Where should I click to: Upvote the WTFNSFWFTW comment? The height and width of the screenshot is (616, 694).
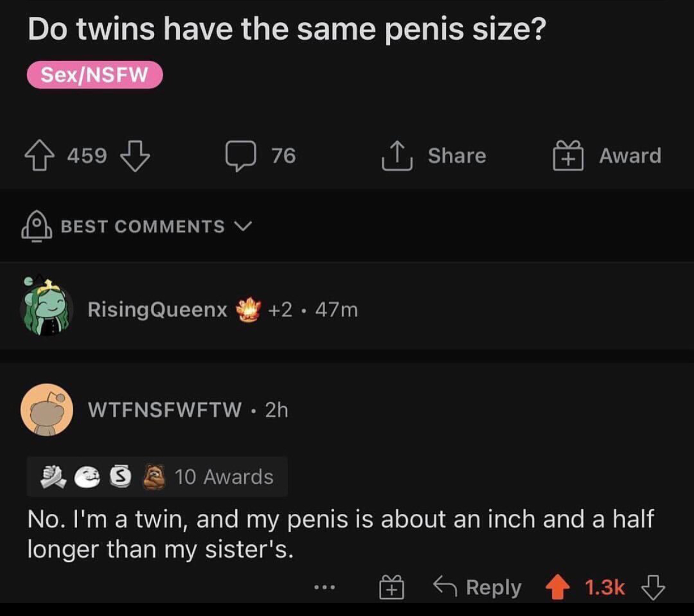coord(557,588)
